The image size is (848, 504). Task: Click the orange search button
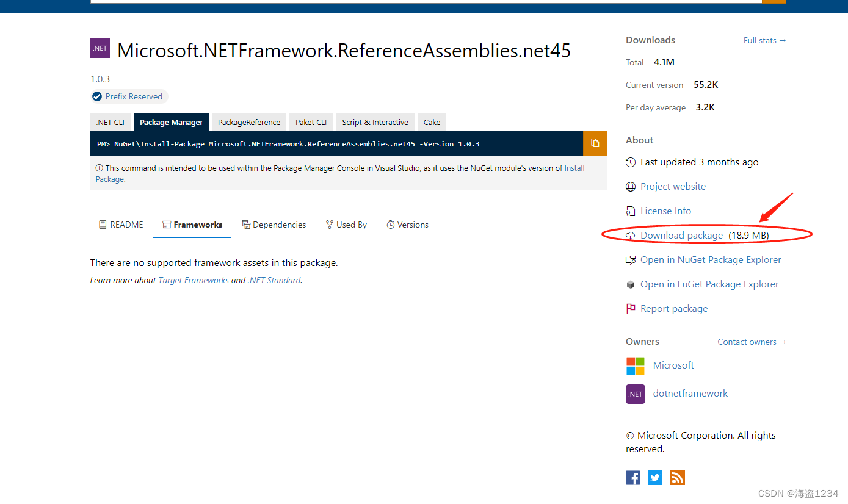click(774, 1)
